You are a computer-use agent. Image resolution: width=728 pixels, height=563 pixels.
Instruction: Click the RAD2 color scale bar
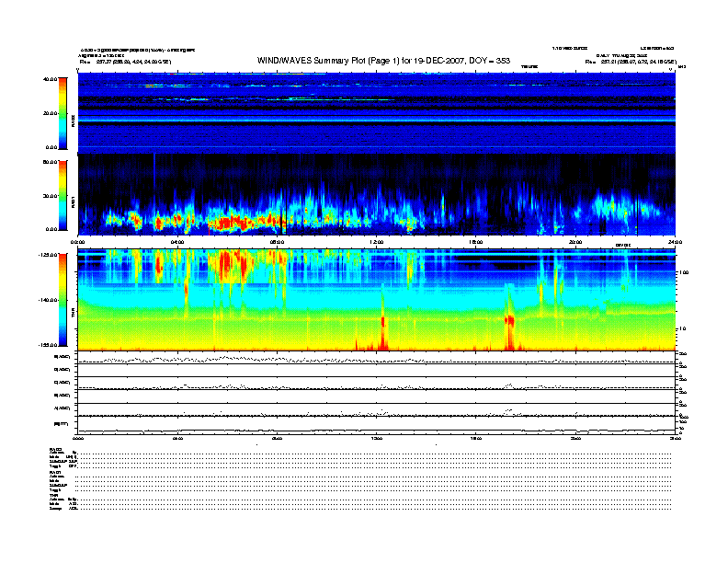pos(63,113)
